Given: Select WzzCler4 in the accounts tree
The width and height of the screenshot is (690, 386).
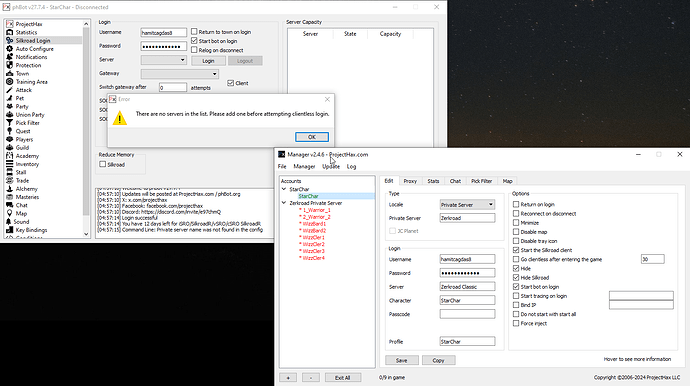Looking at the screenshot, I should coord(313,258).
